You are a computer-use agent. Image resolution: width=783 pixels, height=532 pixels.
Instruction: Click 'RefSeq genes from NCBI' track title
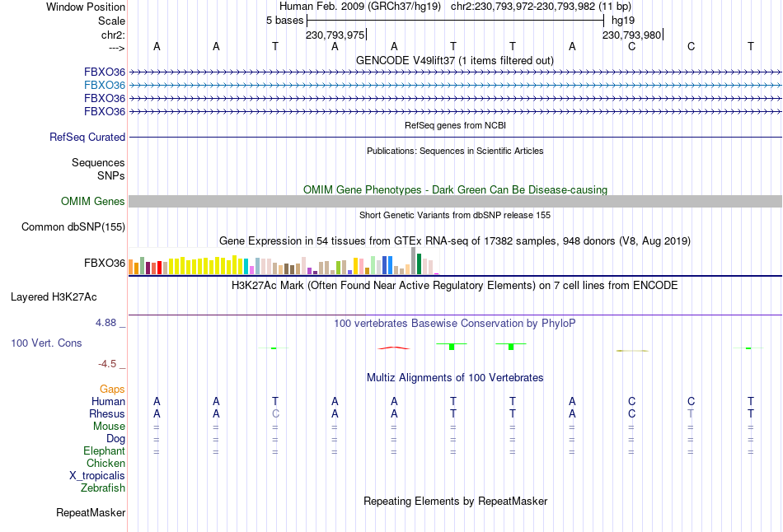(x=455, y=125)
